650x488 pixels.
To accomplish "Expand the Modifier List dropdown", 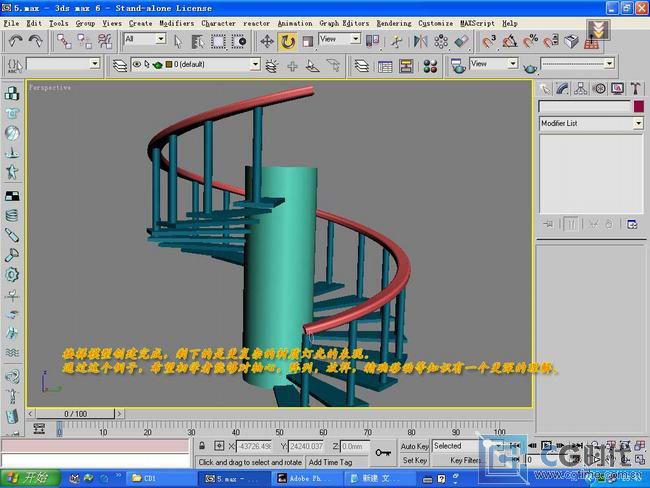I will (x=592, y=123).
